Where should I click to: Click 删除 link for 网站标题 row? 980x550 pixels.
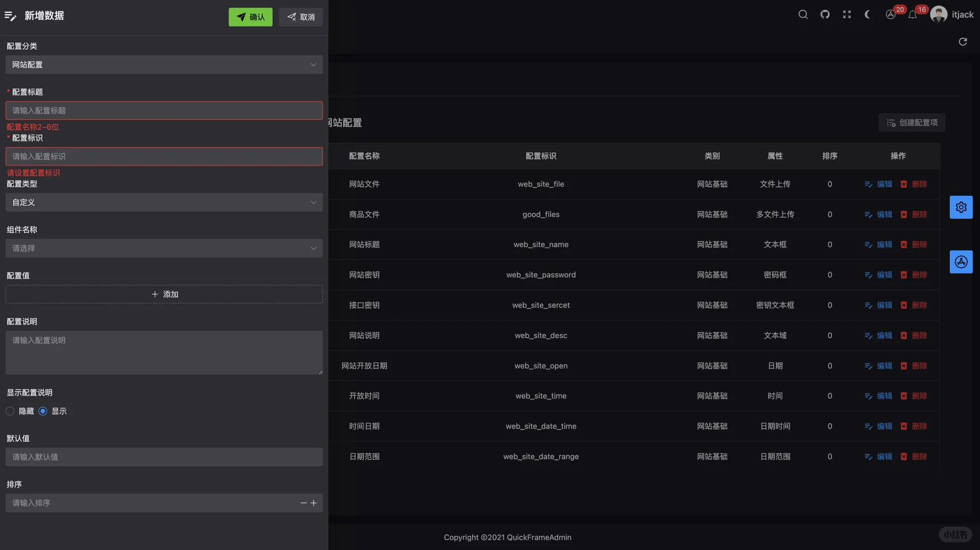tap(919, 245)
